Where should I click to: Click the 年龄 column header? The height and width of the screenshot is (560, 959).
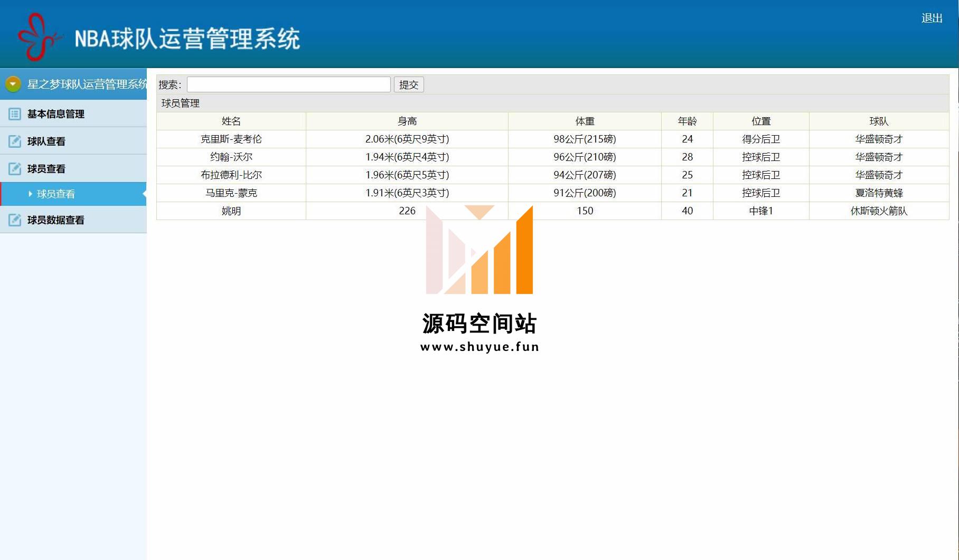click(687, 121)
